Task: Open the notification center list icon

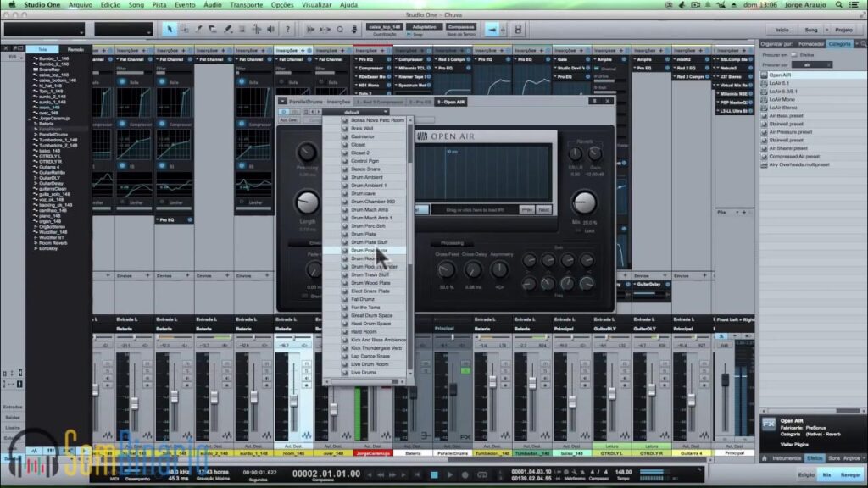Action: [x=854, y=4]
